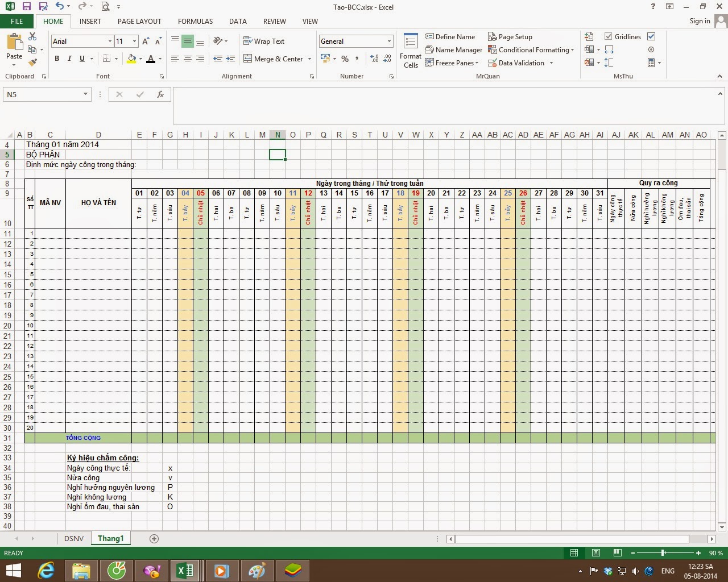This screenshot has width=728, height=582.
Task: Apply Percent Style number formatting
Action: [x=344, y=59]
